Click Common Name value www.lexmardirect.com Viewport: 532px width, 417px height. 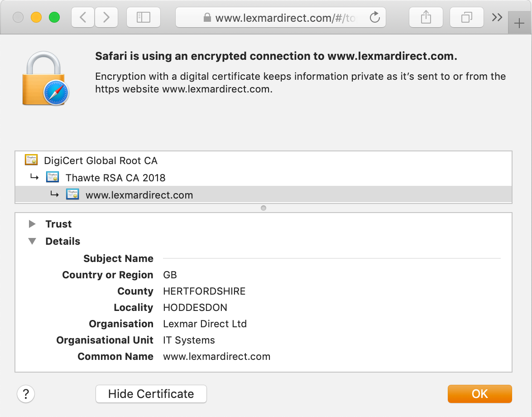217,356
